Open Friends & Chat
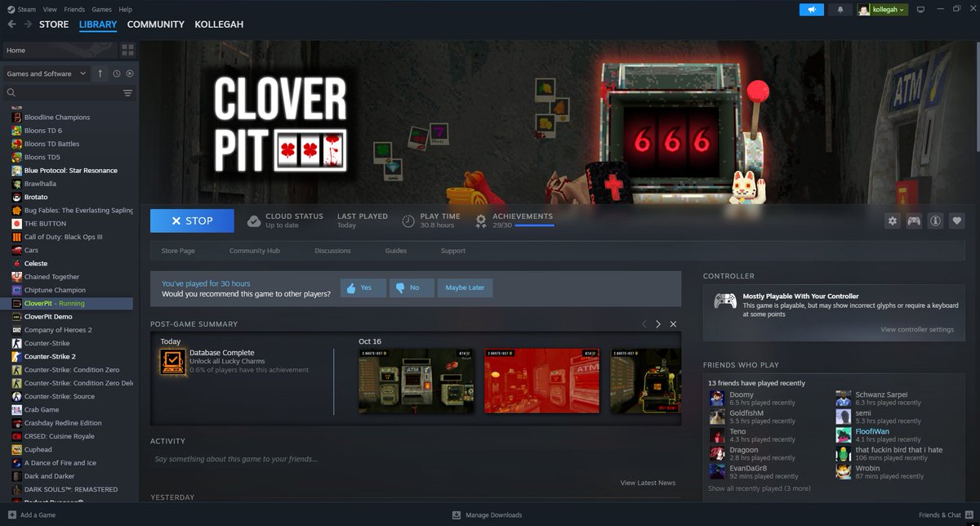 945,515
